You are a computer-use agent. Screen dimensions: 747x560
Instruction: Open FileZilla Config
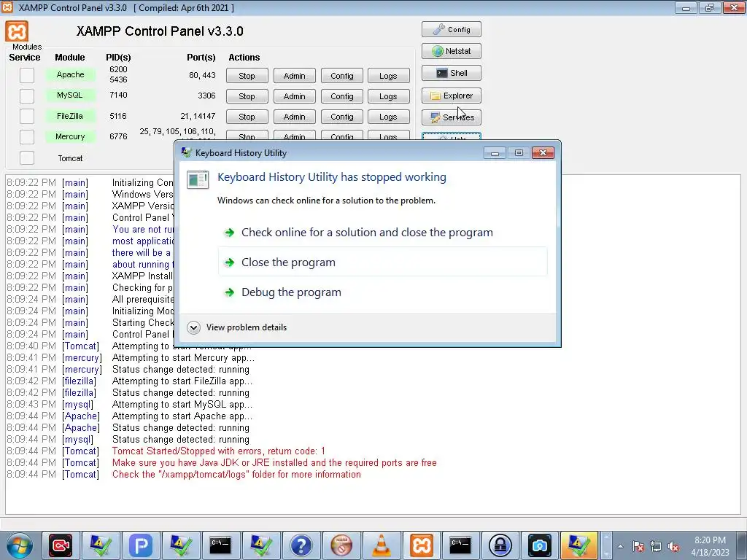coord(342,117)
